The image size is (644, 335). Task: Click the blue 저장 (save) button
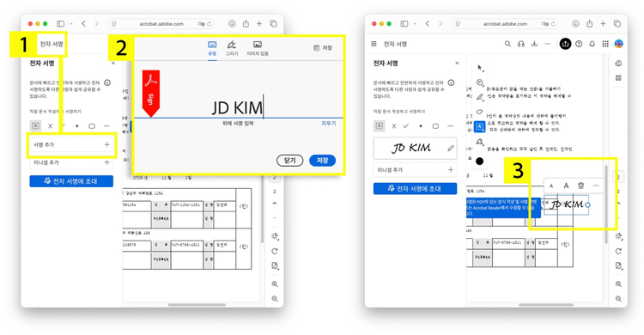point(322,161)
